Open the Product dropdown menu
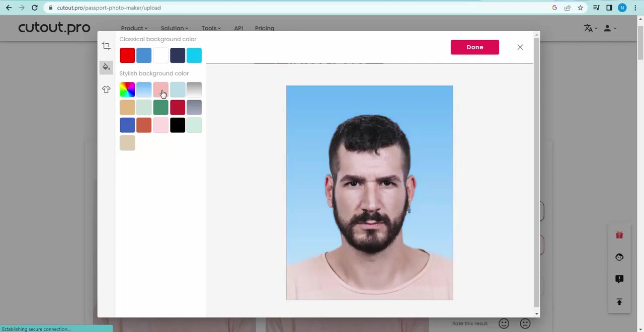 133,28
